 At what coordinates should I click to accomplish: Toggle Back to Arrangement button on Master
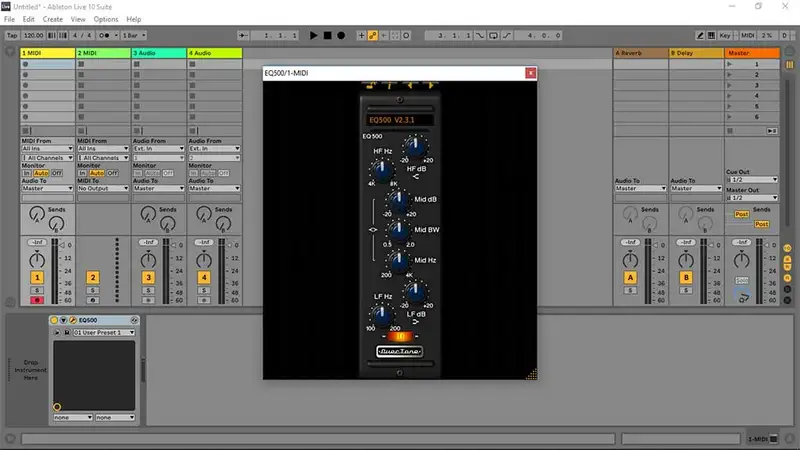tap(772, 131)
